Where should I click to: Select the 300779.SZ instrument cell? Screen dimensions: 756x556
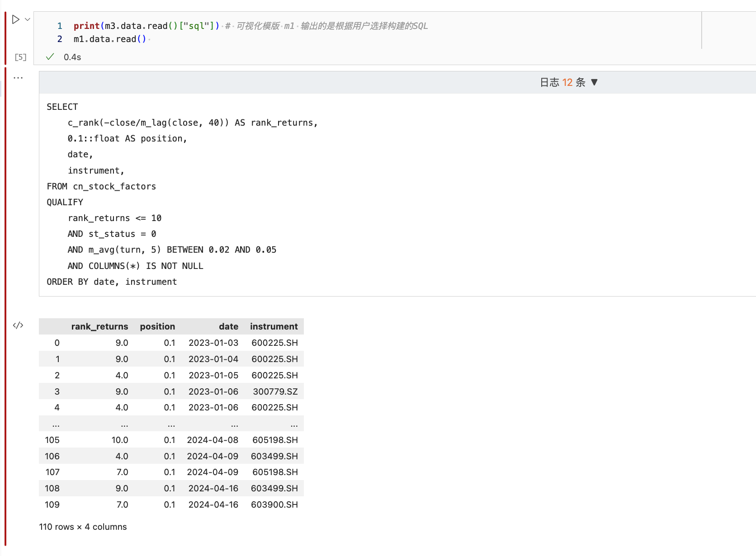pyautogui.click(x=275, y=391)
